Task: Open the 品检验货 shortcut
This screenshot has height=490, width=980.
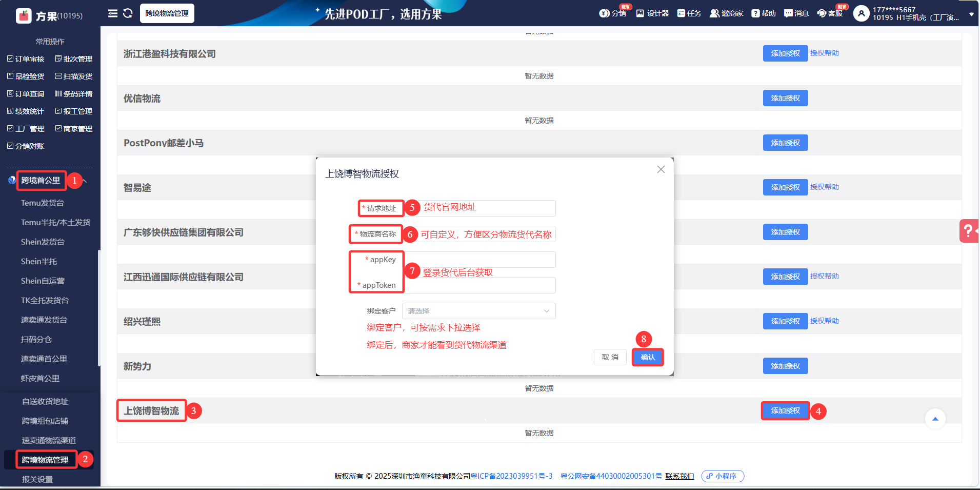Action: click(26, 76)
